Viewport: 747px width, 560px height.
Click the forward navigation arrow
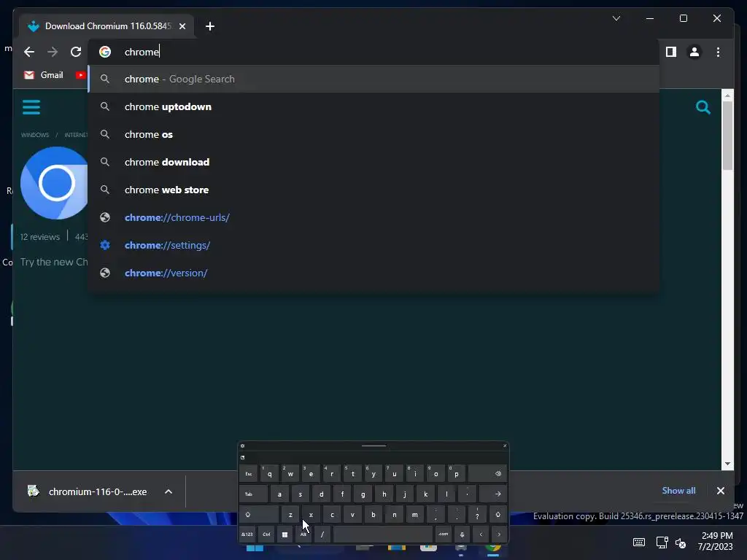53,52
